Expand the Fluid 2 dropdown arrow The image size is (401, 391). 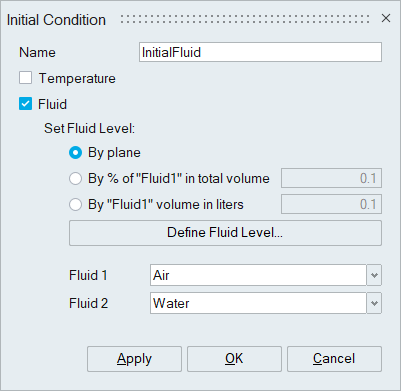[x=374, y=303]
